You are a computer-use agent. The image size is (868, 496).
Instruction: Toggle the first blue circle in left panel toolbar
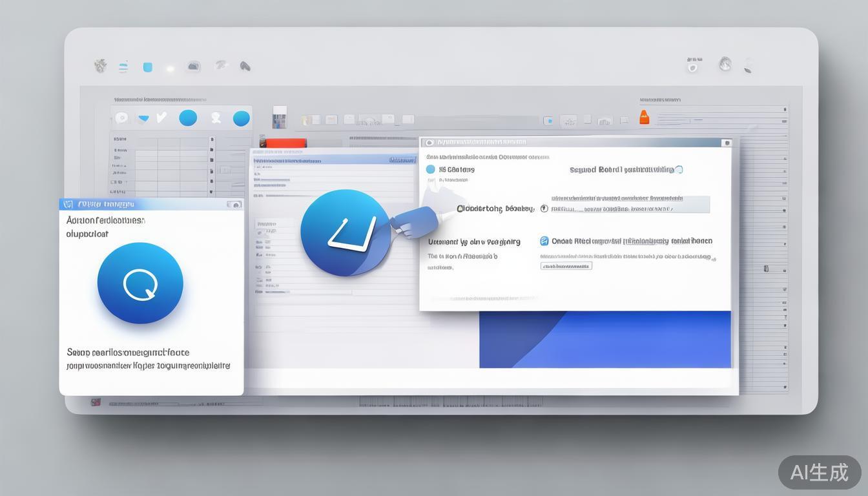(188, 118)
